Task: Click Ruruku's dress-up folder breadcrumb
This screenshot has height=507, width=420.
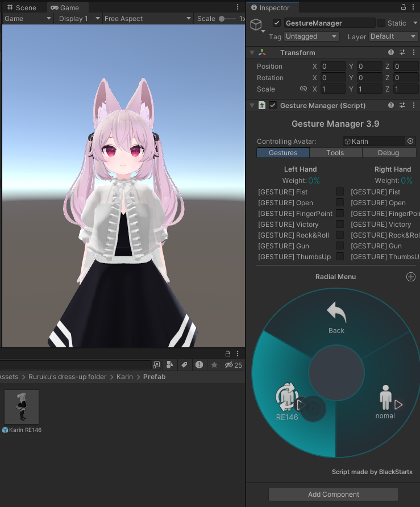Action: [67, 377]
